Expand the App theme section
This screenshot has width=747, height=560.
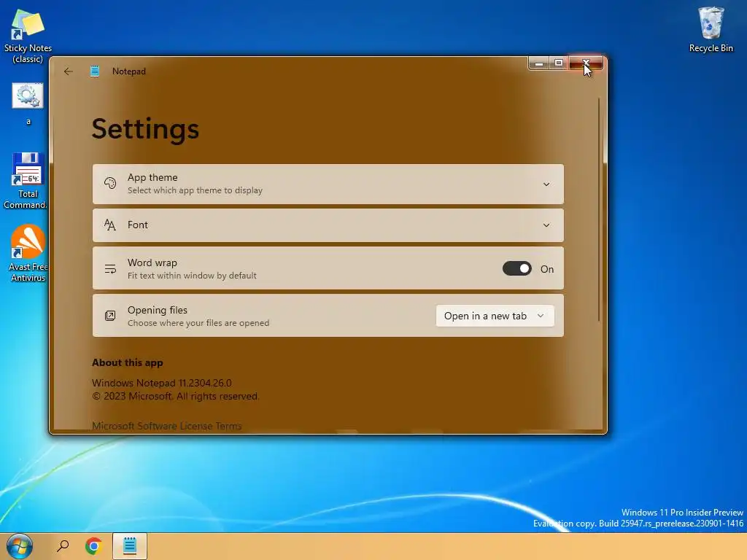[x=546, y=184]
